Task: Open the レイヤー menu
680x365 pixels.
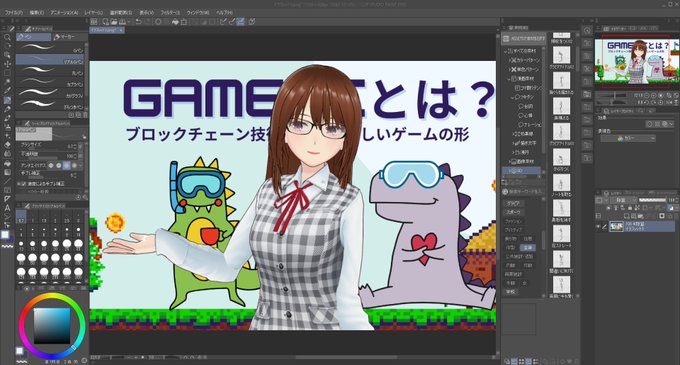Action: pyautogui.click(x=94, y=13)
